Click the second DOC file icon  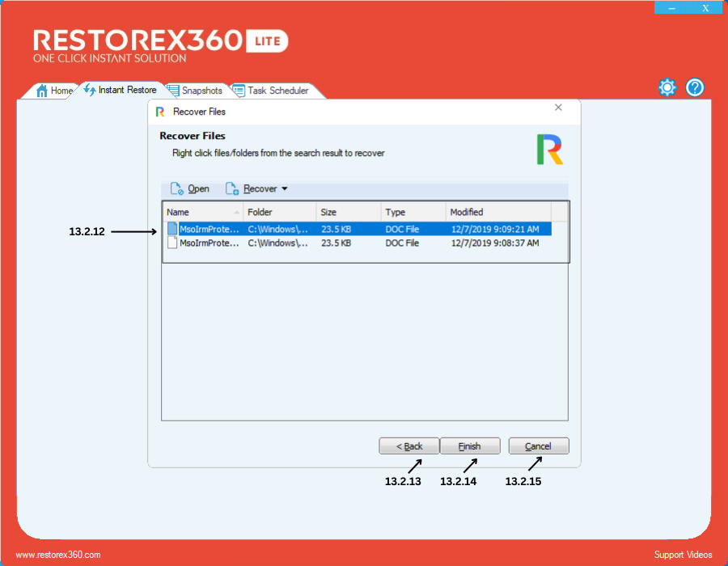click(x=171, y=243)
